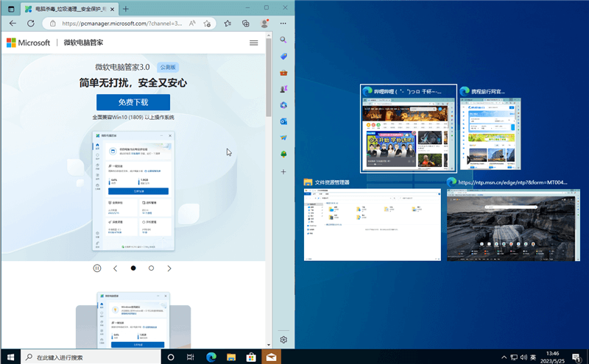Open Edge sidebar settings gear
589x364 pixels.
click(x=283, y=340)
